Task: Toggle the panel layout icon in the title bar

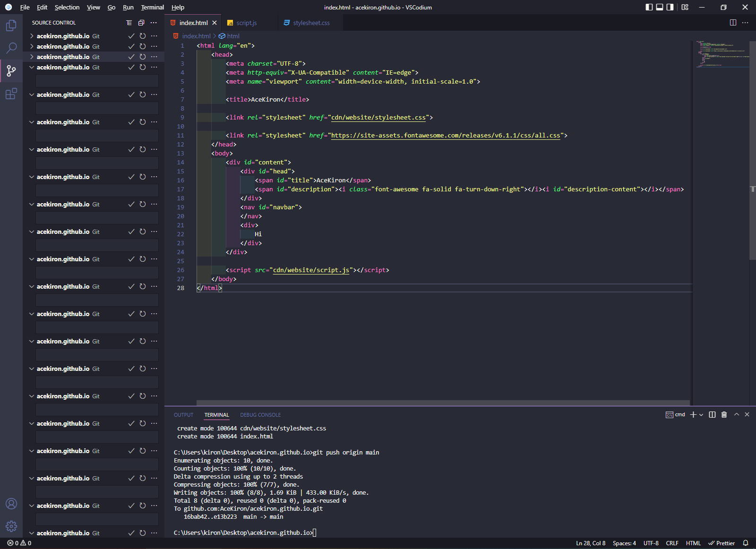Action: 659,7
